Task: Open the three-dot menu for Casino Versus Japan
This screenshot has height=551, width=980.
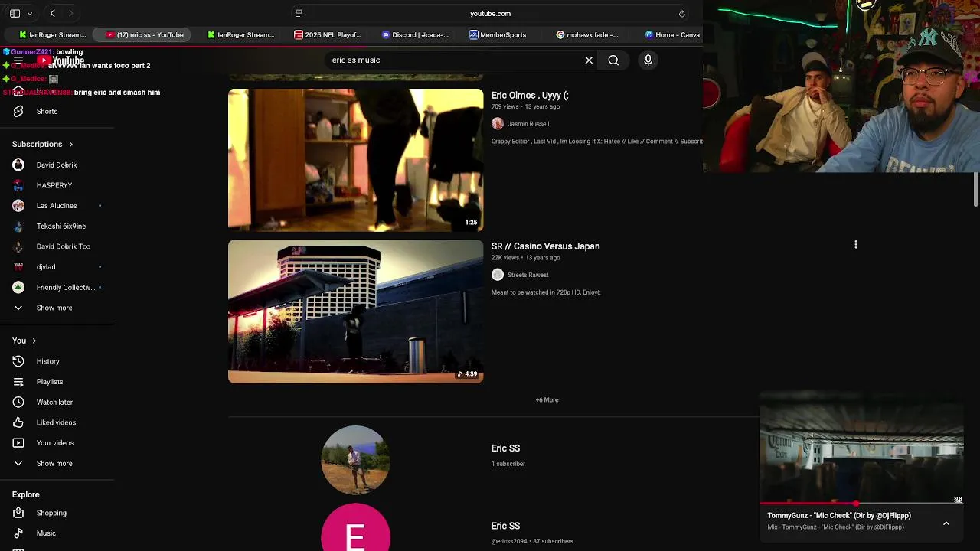Action: (x=855, y=245)
